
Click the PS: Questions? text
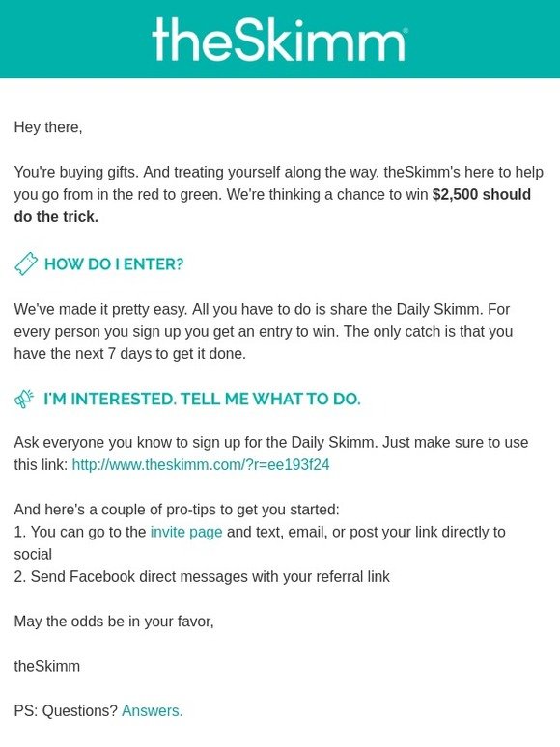click(66, 710)
